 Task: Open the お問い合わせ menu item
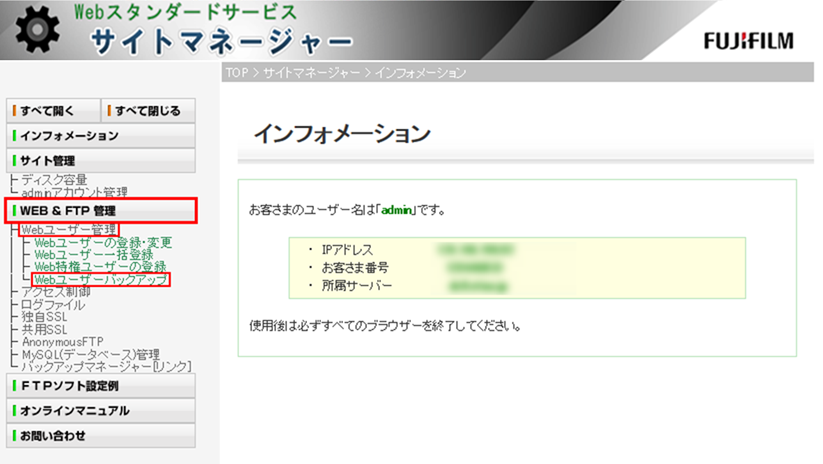[x=100, y=435]
